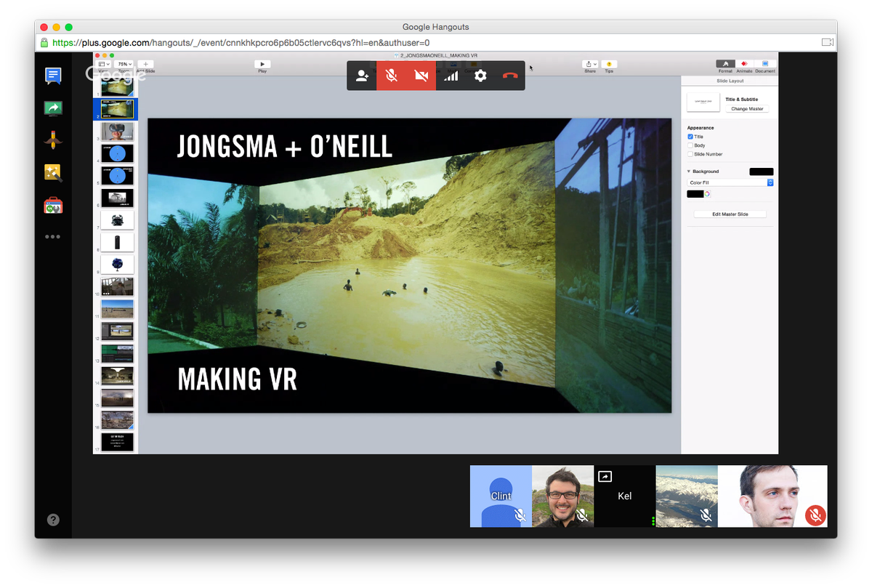
Task: Unmute the microphone in the call bar
Action: 392,76
